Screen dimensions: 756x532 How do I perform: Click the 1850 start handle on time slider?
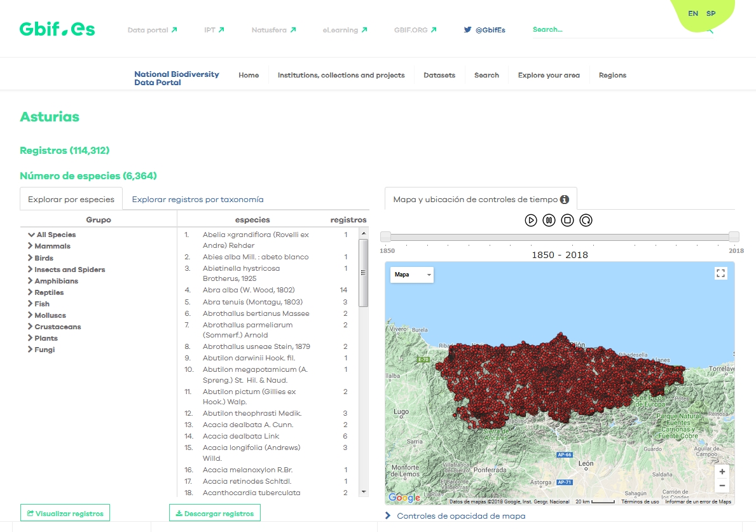pos(385,236)
